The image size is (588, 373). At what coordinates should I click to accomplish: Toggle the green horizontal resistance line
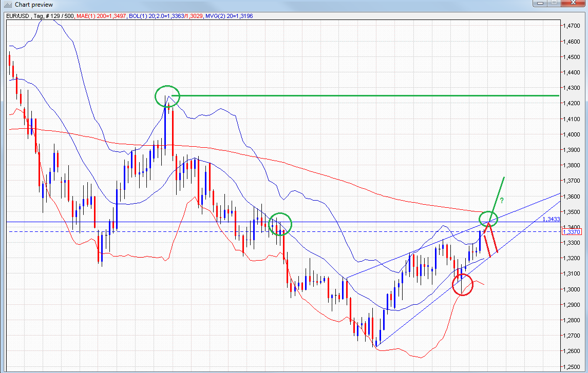359,96
